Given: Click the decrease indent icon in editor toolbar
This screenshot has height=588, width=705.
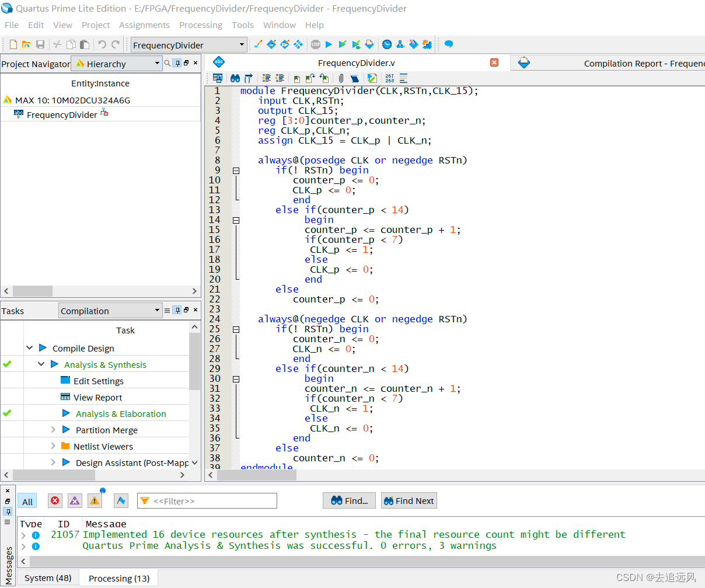Looking at the screenshot, I should point(280,78).
